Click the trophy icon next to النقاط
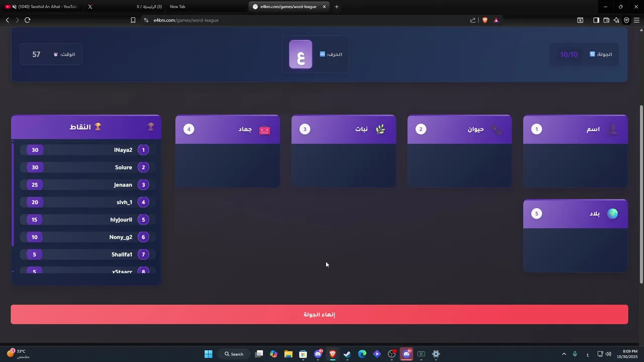644x362 pixels. (x=98, y=127)
